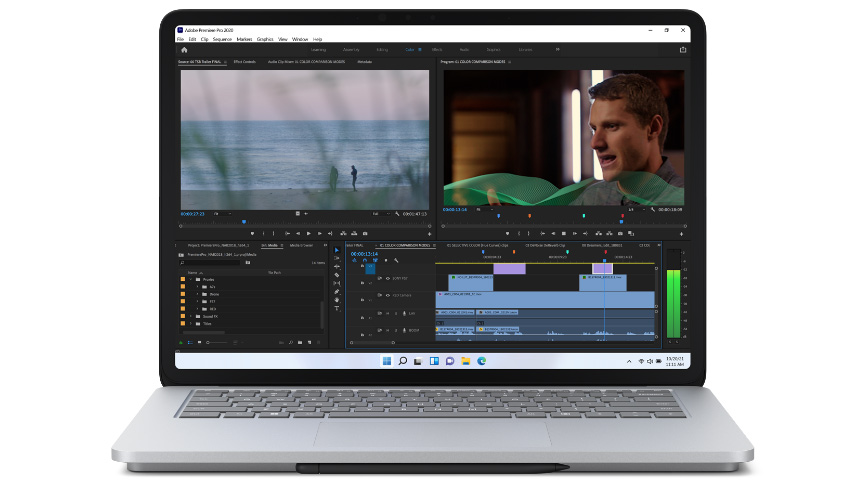Click the Insert button in Source monitor

pyautogui.click(x=343, y=234)
